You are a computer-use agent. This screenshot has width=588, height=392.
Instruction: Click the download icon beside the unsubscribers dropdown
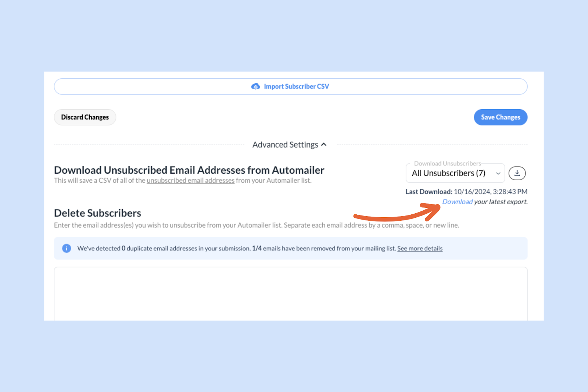point(517,173)
